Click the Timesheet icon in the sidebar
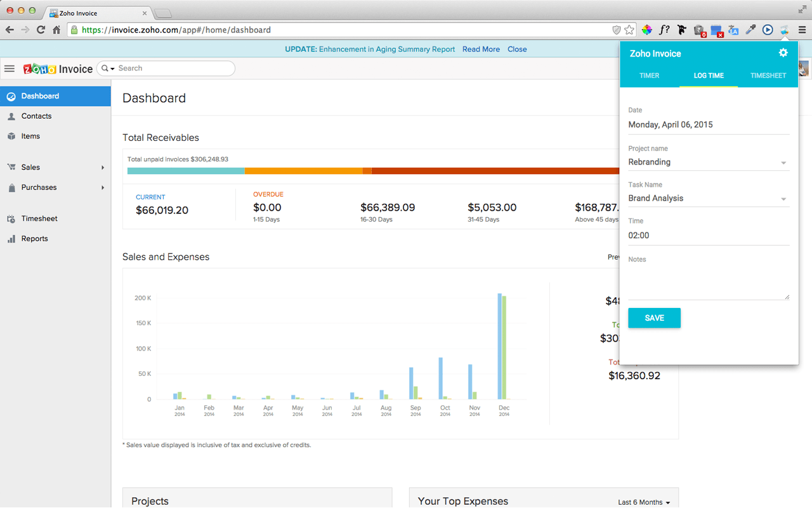The width and height of the screenshot is (812, 508). [11, 219]
